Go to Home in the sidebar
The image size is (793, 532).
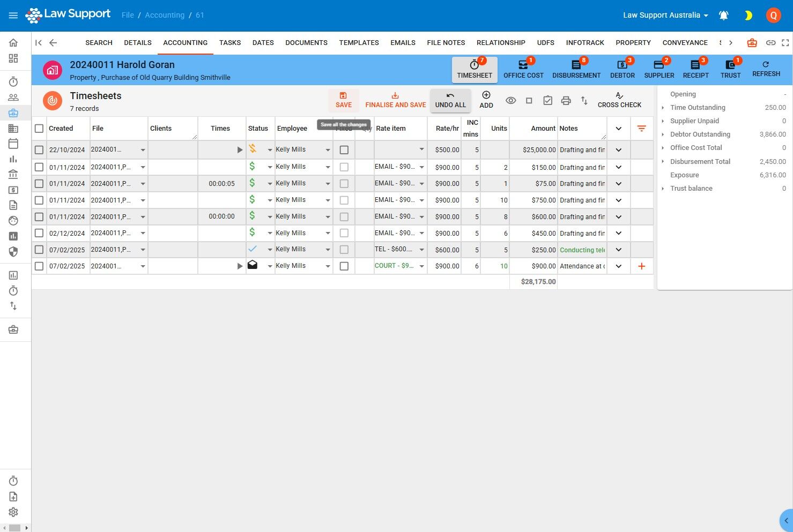(13, 43)
